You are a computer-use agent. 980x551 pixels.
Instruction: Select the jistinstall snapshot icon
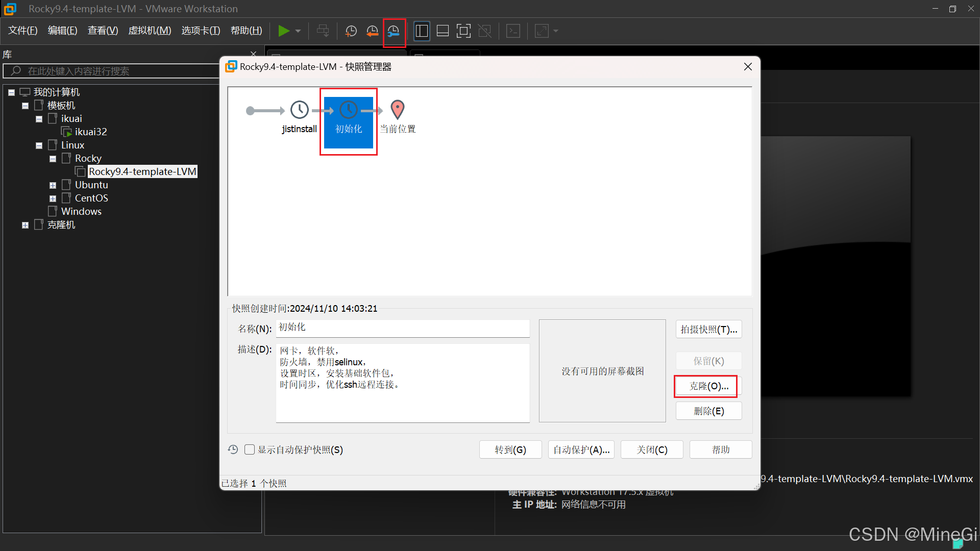tap(300, 110)
